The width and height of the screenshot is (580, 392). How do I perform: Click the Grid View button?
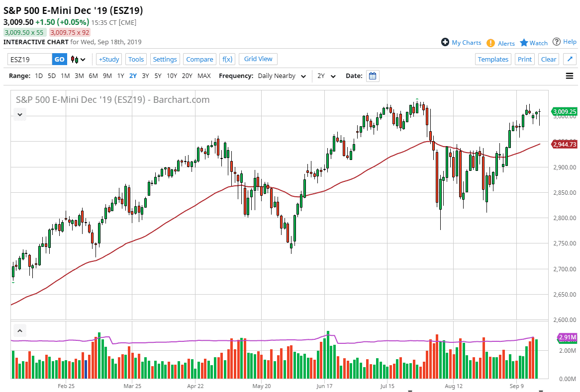(x=258, y=59)
